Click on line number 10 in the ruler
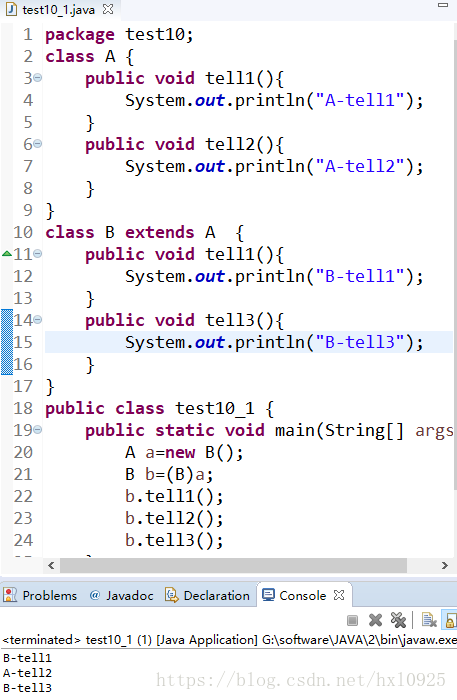Image resolution: width=457 pixels, height=700 pixels. click(x=23, y=232)
